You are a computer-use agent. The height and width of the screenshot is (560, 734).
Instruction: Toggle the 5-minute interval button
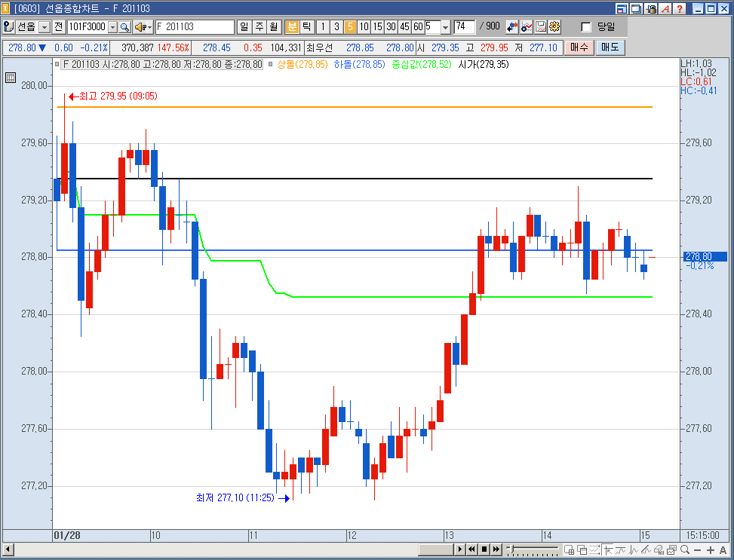click(x=350, y=27)
